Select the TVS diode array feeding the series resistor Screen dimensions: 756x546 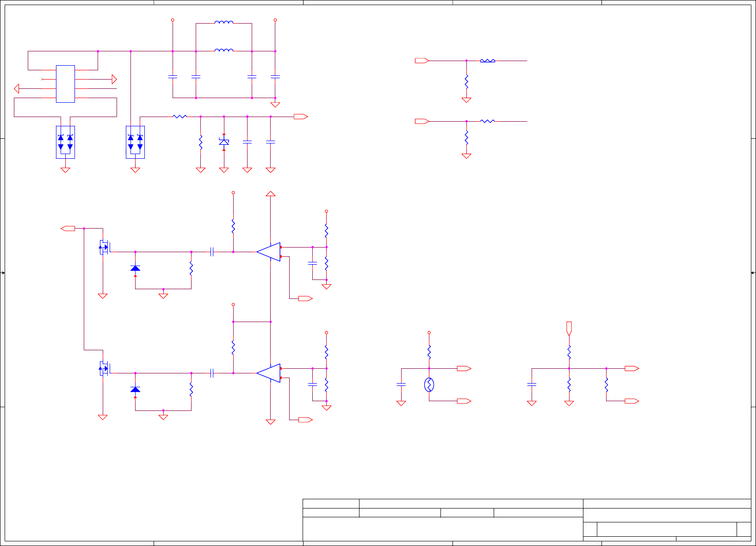point(135,142)
